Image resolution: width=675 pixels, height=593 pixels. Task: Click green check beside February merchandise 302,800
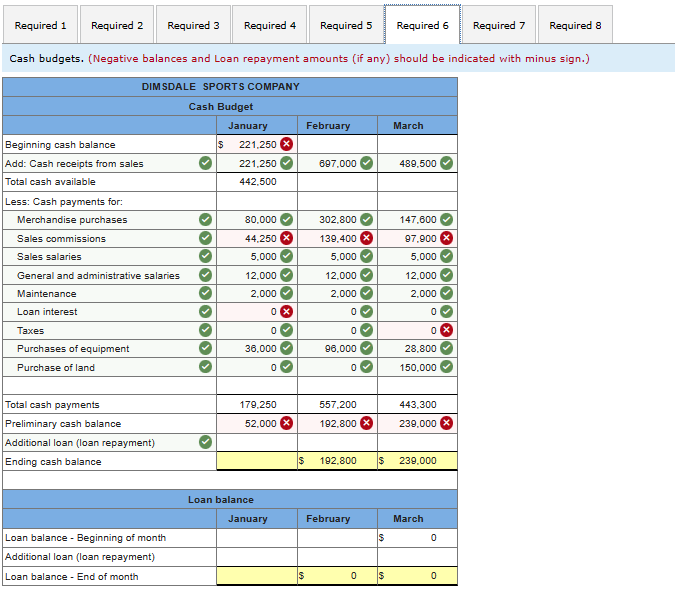pyautogui.click(x=366, y=219)
